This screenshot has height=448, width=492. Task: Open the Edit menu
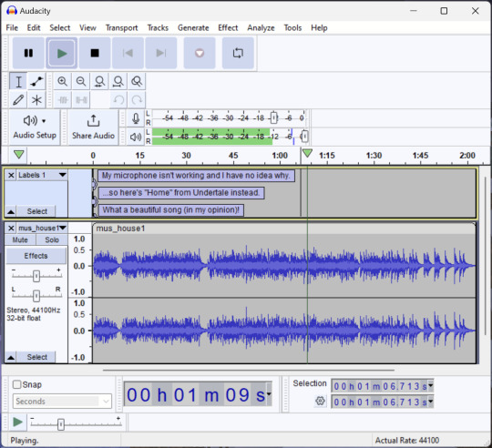(x=34, y=28)
